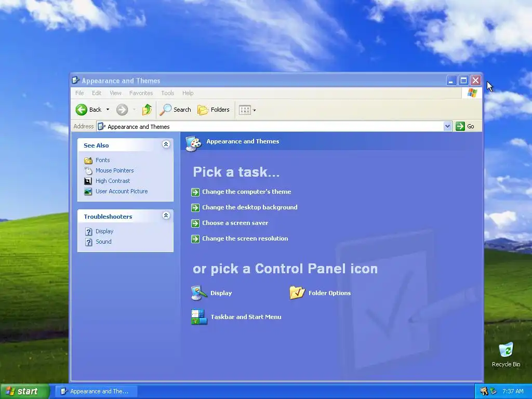
Task: Open the File menu
Action: 79,93
